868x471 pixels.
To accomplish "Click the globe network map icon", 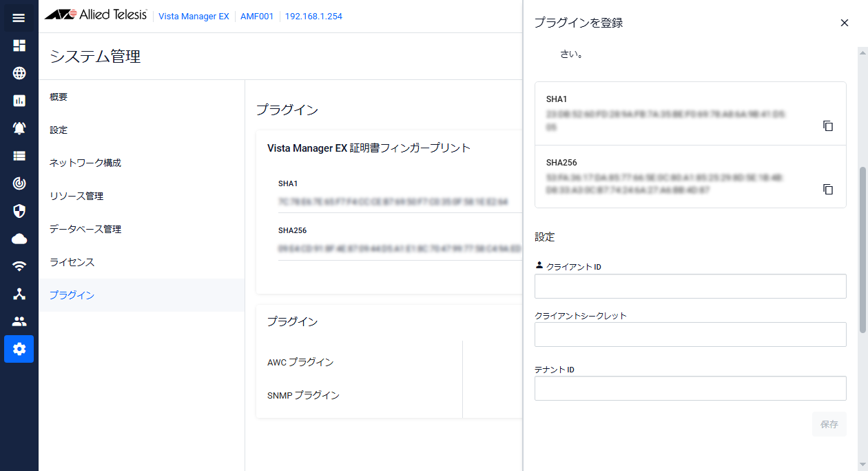I will tap(19, 73).
